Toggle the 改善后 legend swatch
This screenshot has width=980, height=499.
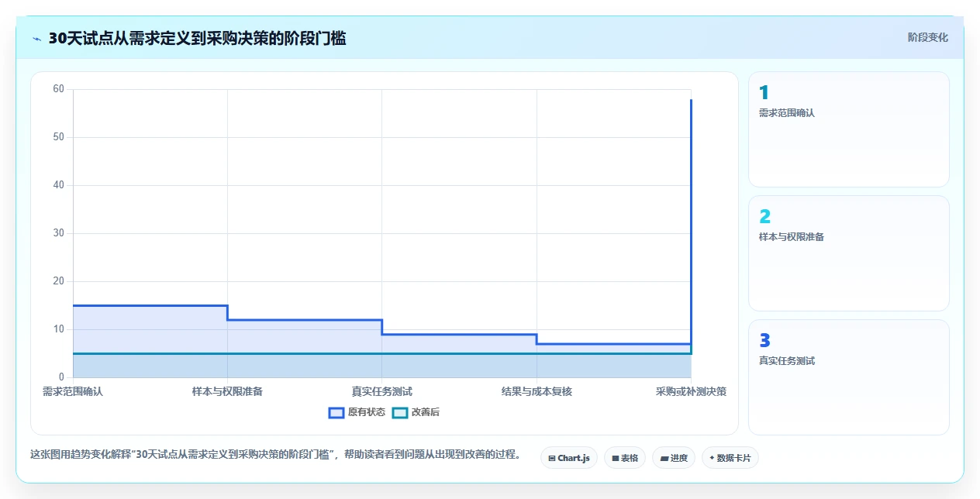tap(399, 412)
